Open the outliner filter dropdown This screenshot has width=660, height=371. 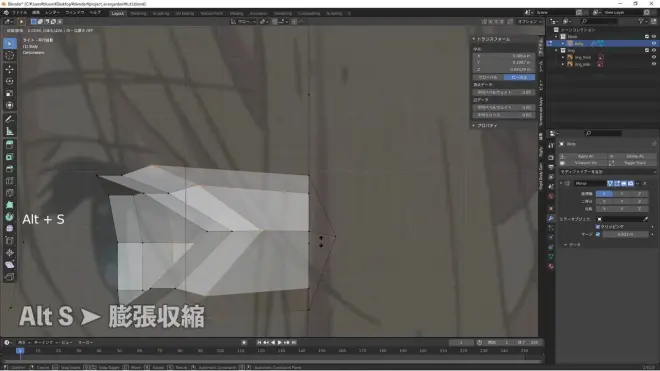click(x=642, y=21)
